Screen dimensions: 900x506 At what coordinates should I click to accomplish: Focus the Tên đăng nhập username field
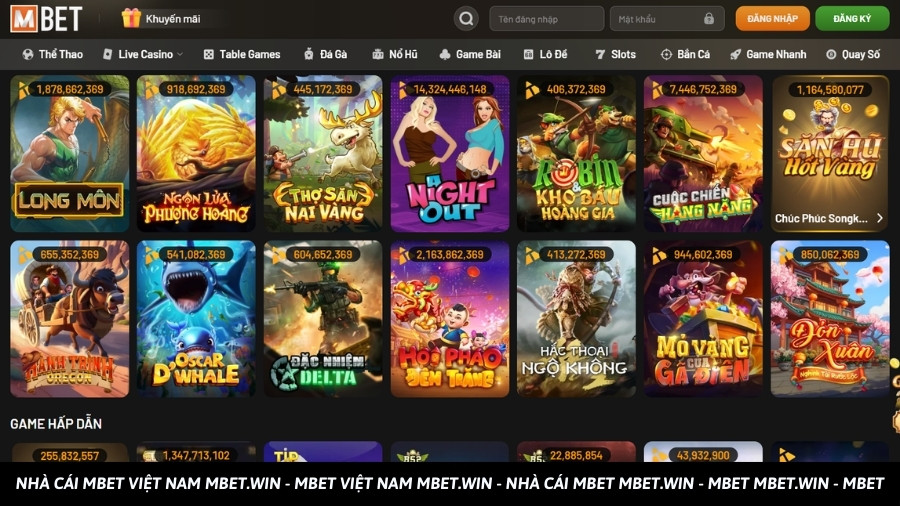coord(546,19)
